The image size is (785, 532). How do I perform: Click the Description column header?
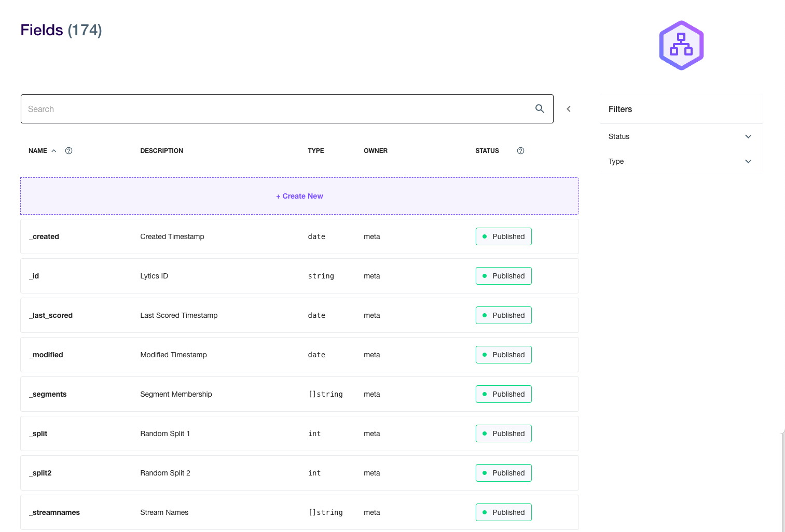pyautogui.click(x=162, y=151)
